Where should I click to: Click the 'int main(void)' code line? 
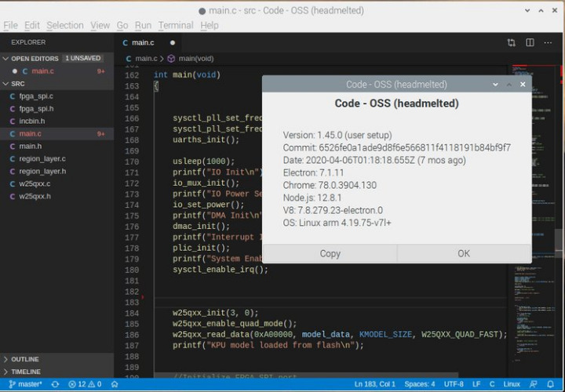187,75
